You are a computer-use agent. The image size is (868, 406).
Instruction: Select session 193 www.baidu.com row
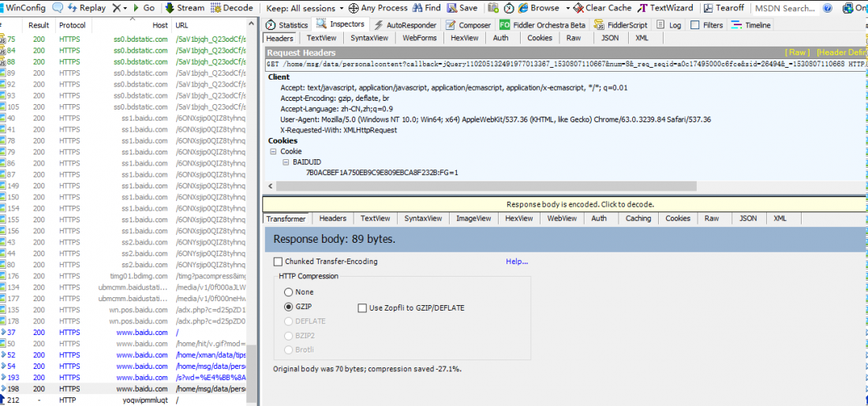[123, 378]
